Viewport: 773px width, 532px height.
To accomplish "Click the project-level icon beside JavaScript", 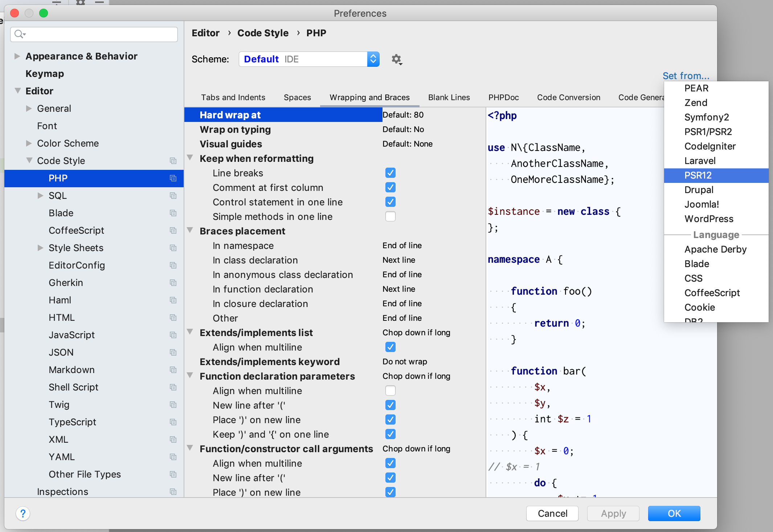I will point(173,335).
